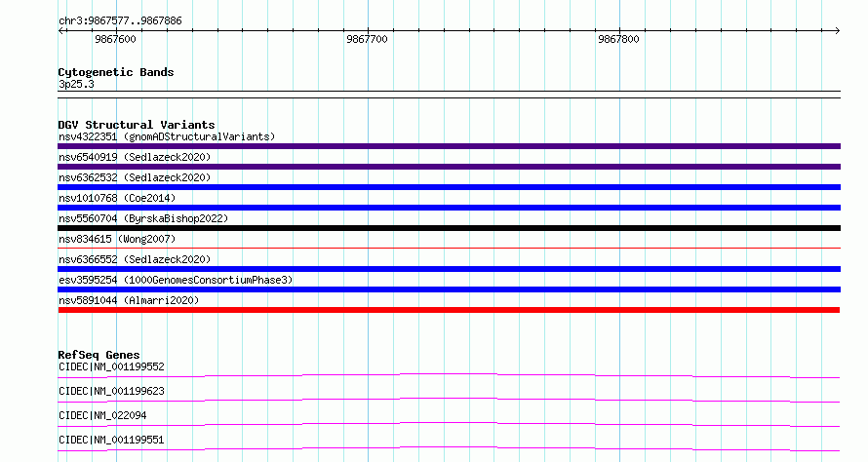Click the purple bar under nsv4322351
The width and height of the screenshot is (868, 462).
tap(449, 146)
